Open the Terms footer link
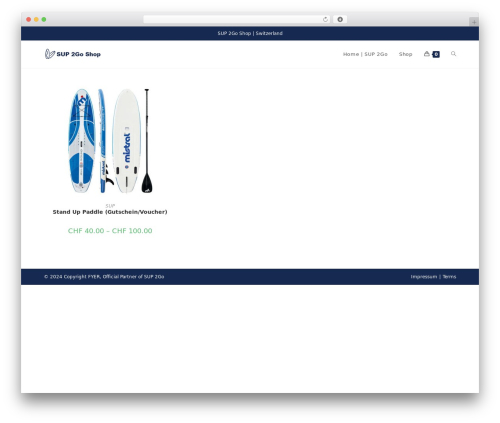Screen dimensions: 500x423 tap(449, 277)
